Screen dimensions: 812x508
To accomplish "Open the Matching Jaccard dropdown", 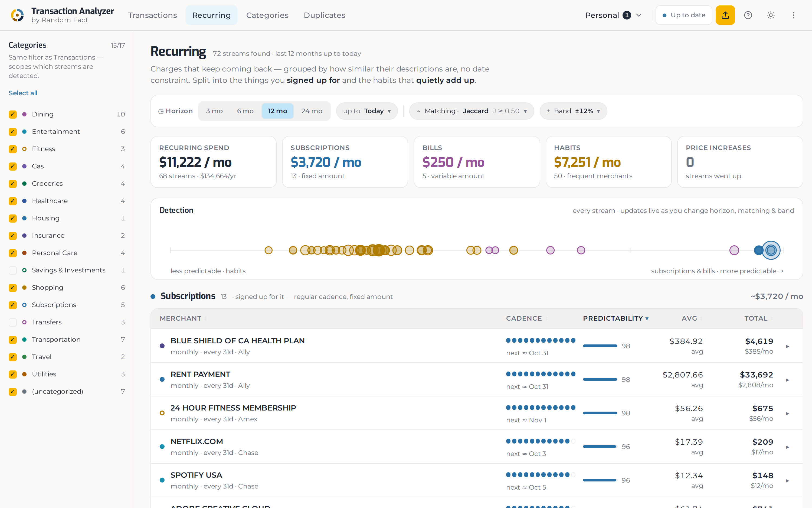I will tap(471, 111).
